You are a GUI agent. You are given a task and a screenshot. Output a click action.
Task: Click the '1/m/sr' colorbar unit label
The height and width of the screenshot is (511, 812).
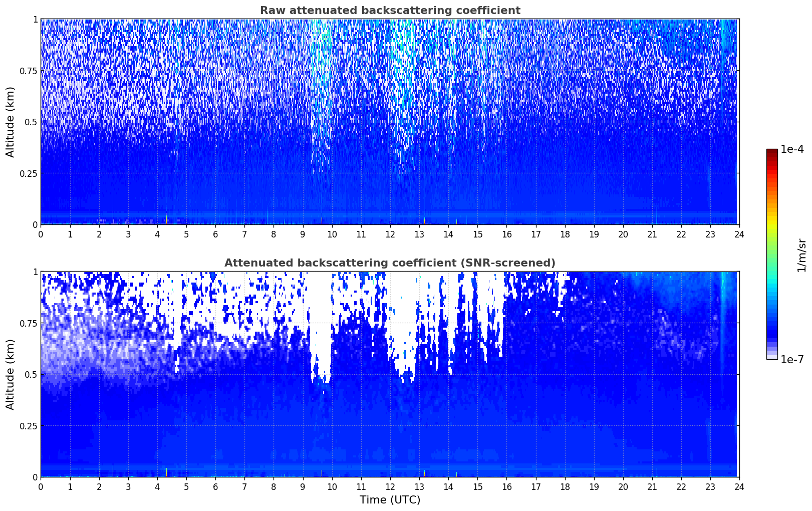[801, 254]
